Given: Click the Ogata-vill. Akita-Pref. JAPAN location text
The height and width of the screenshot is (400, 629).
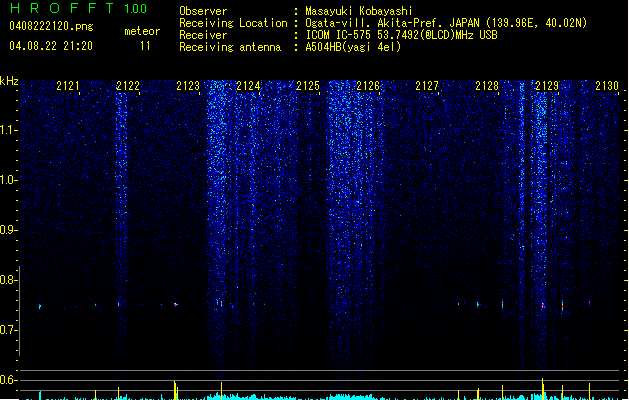Looking at the screenshot, I should point(446,23).
